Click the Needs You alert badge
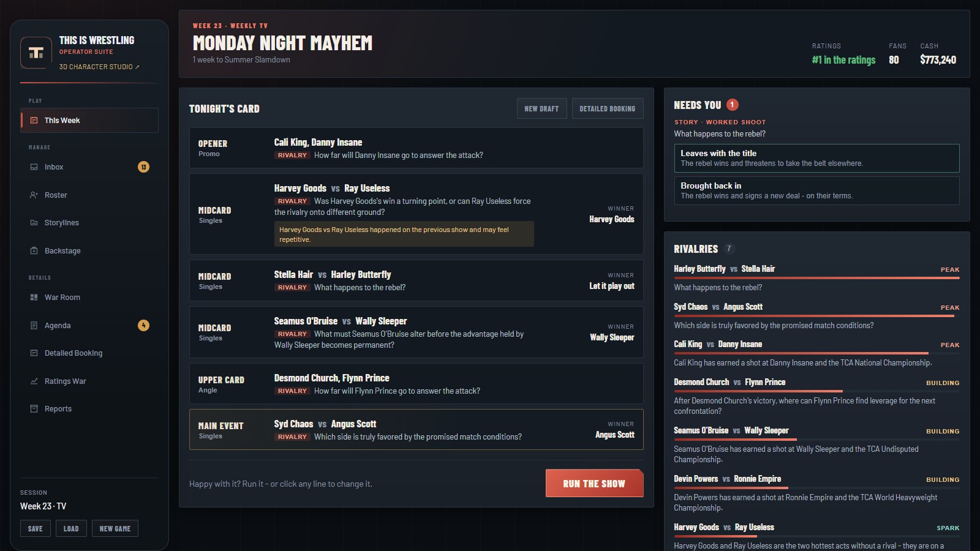 coord(732,105)
